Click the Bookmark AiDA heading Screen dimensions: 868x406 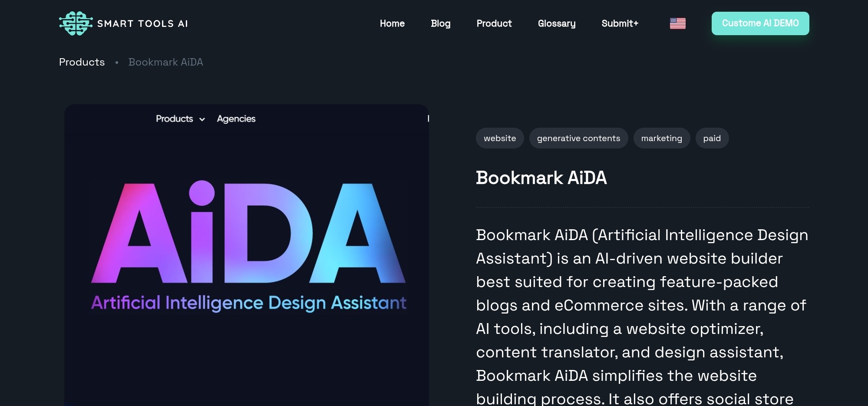(x=541, y=178)
